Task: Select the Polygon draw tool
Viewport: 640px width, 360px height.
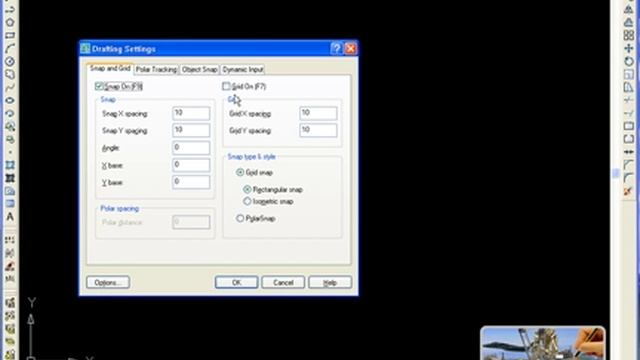Action: coord(10,22)
